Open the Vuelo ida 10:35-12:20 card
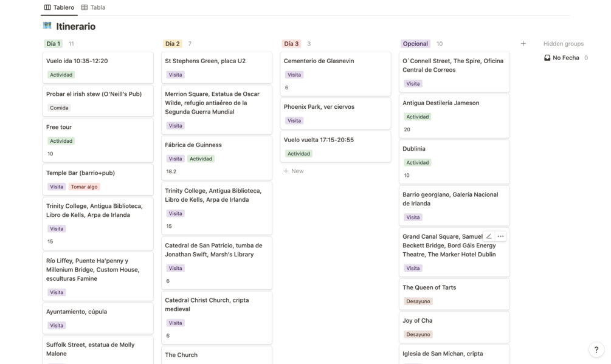 point(77,61)
